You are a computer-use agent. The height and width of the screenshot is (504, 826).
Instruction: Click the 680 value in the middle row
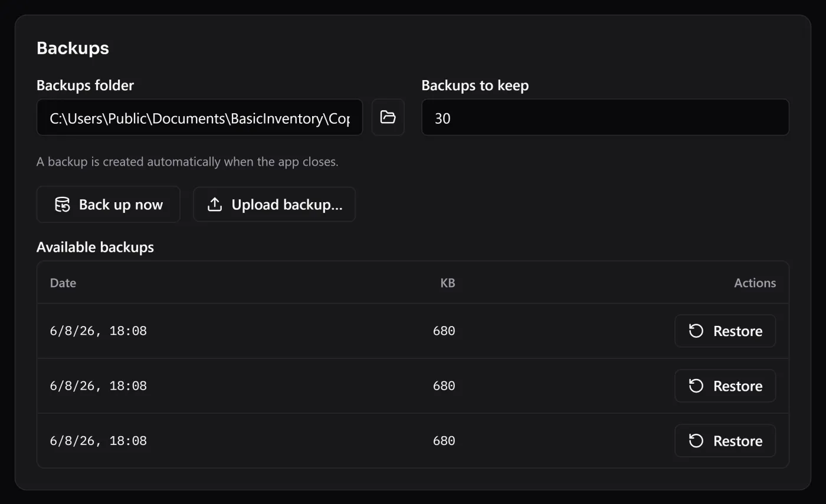[x=444, y=386]
